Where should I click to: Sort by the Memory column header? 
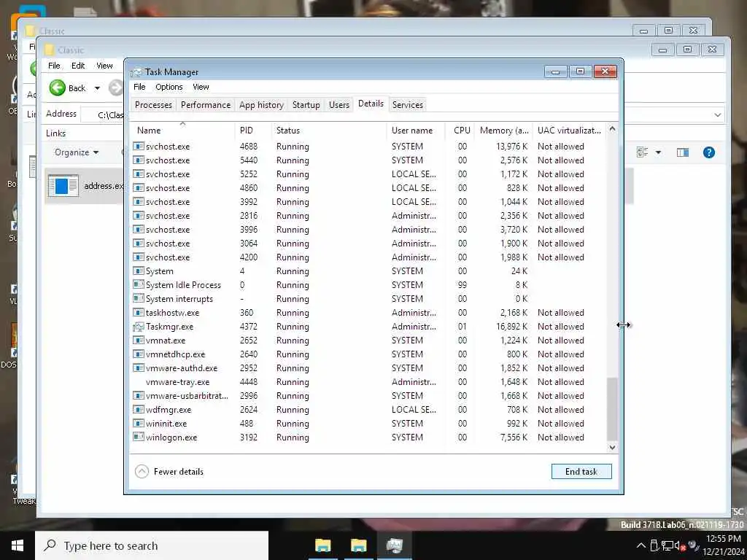pos(504,131)
